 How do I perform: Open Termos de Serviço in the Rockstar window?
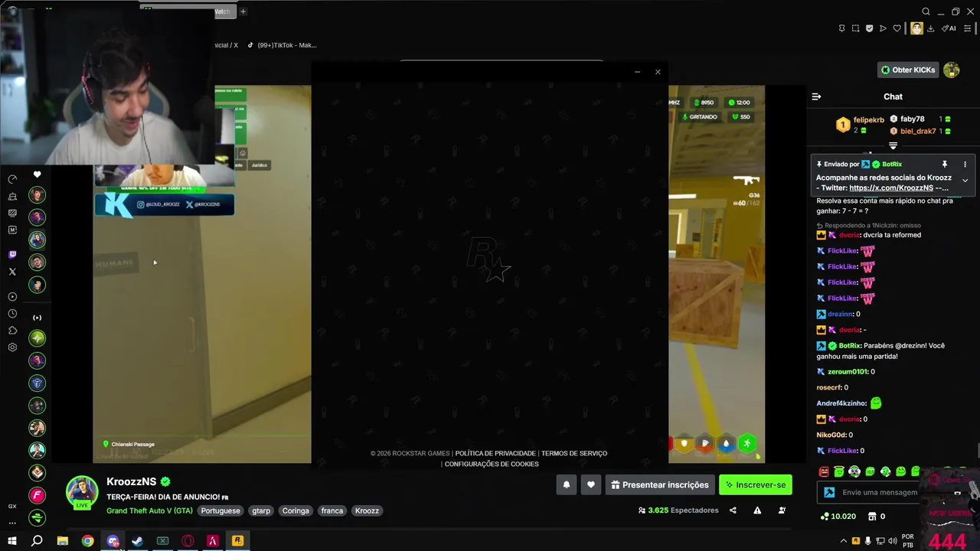point(574,453)
